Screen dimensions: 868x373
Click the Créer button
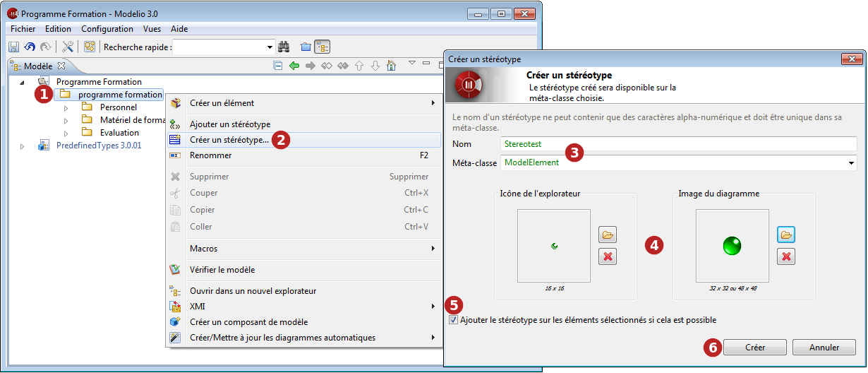tap(755, 348)
